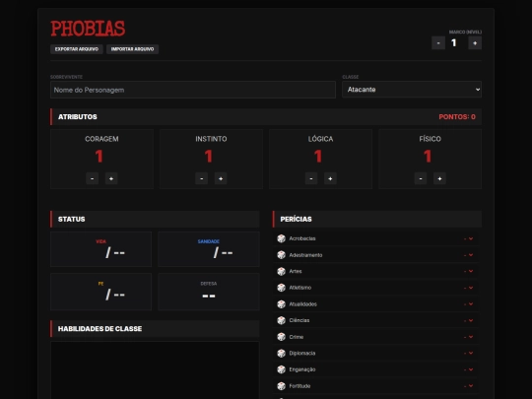Open the Atualidades skill level dropdown
This screenshot has width=532, height=399.
(x=469, y=304)
